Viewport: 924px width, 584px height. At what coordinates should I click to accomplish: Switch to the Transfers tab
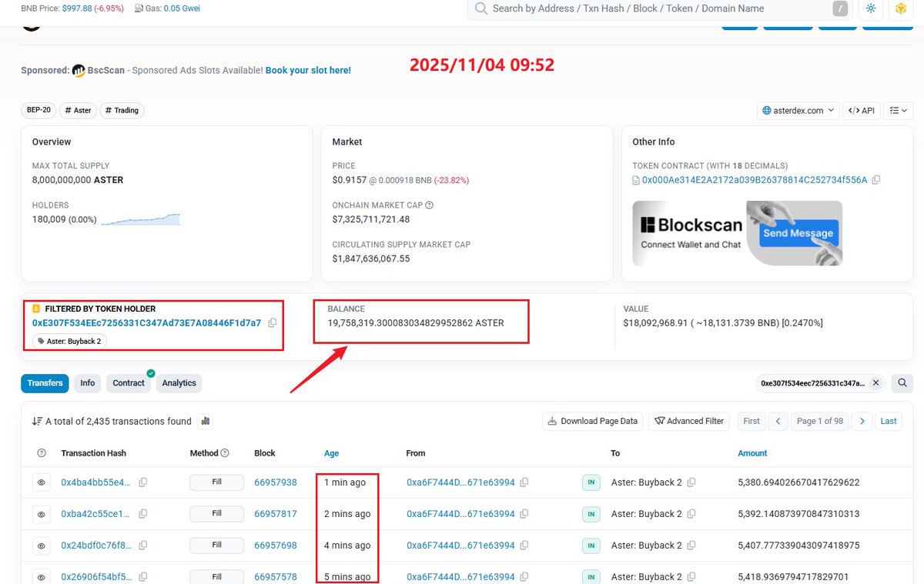point(45,383)
